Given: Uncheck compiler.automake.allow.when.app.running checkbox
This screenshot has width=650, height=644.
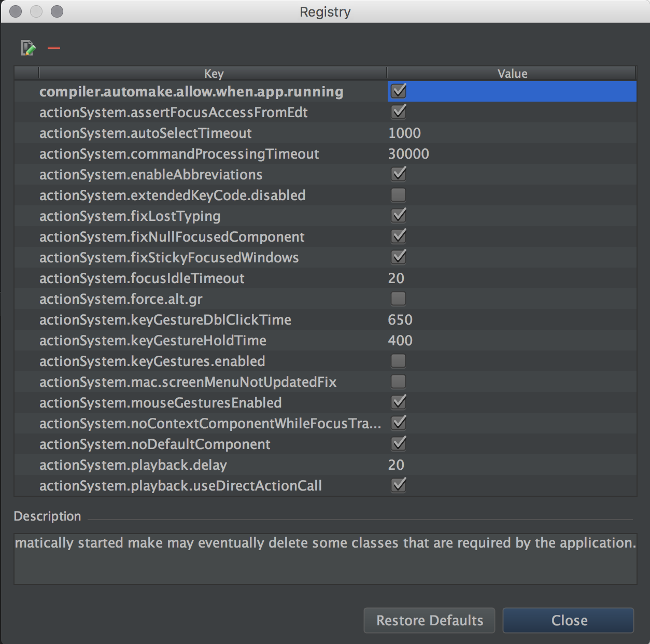Looking at the screenshot, I should click(x=399, y=91).
